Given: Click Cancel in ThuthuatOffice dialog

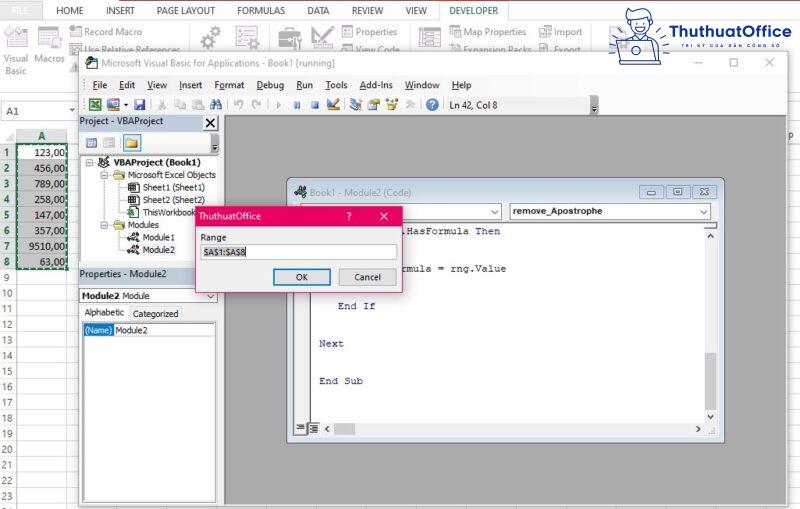Looking at the screenshot, I should [367, 277].
